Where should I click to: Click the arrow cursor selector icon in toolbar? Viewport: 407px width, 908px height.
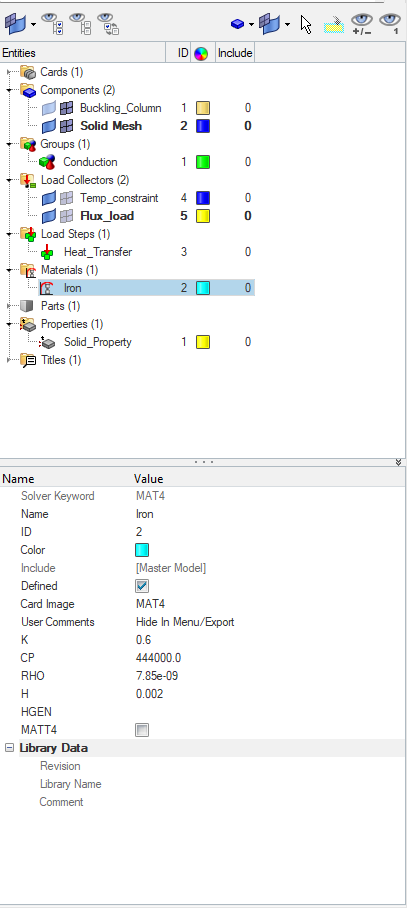(306, 24)
